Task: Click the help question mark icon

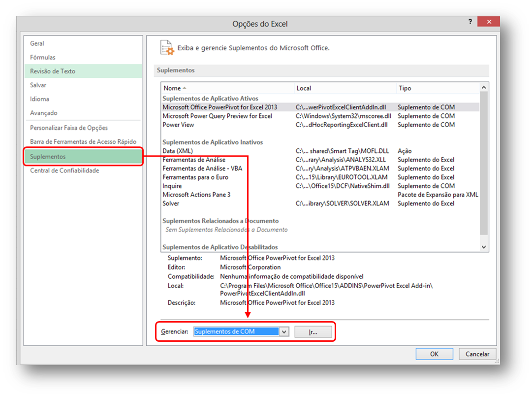Action: coord(470,22)
